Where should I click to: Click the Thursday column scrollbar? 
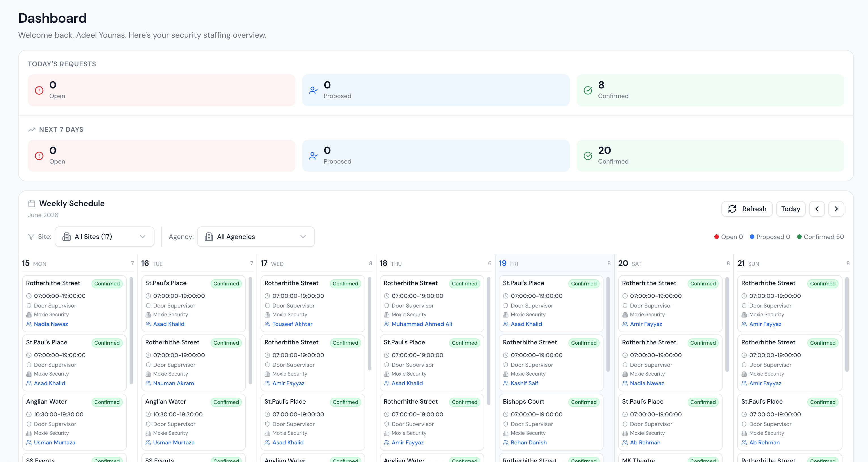489,341
